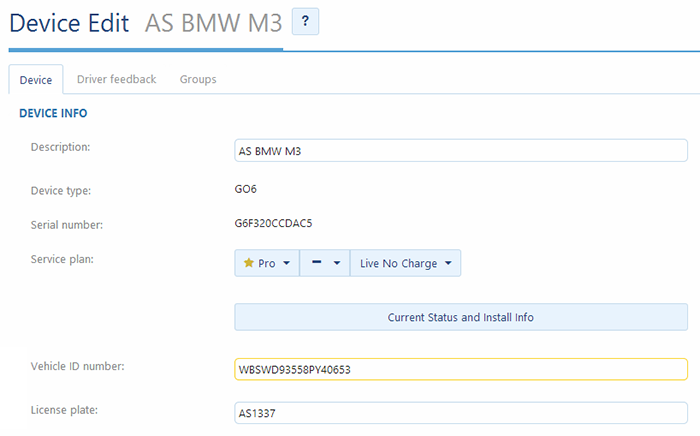The image size is (700, 436).
Task: Click the dash icon in service plan
Action: click(x=316, y=263)
